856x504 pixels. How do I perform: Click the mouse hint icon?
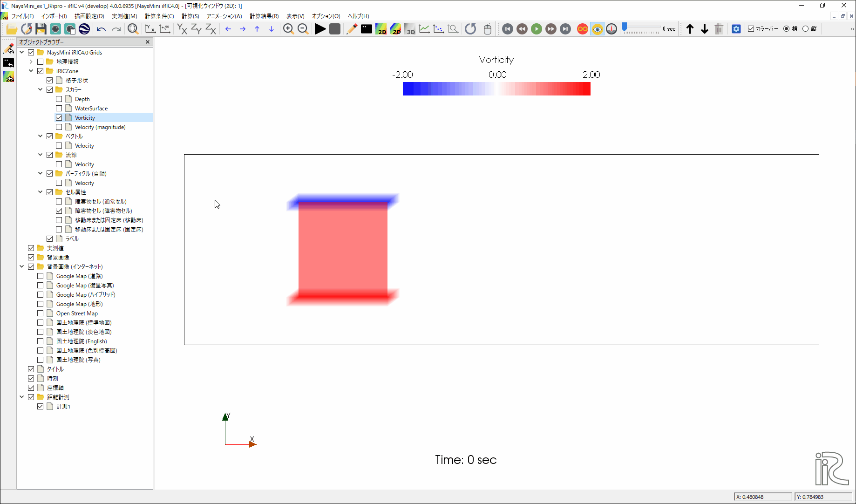point(488,29)
